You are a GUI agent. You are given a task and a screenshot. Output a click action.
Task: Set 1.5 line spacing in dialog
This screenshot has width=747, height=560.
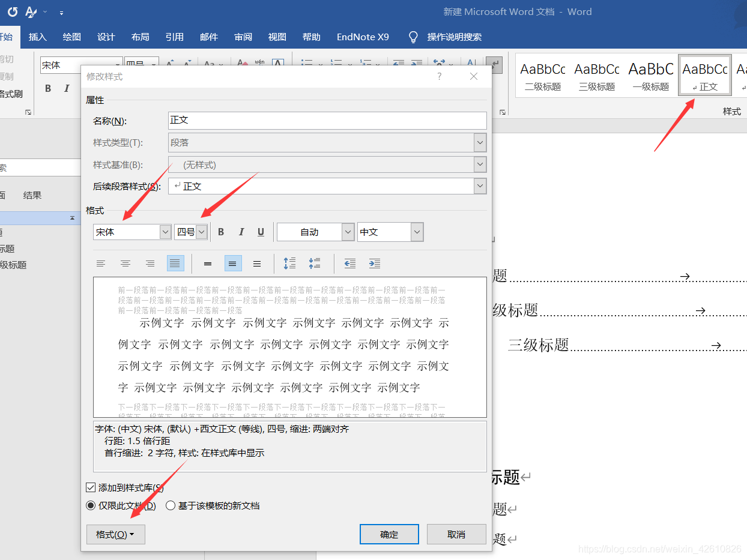[233, 263]
